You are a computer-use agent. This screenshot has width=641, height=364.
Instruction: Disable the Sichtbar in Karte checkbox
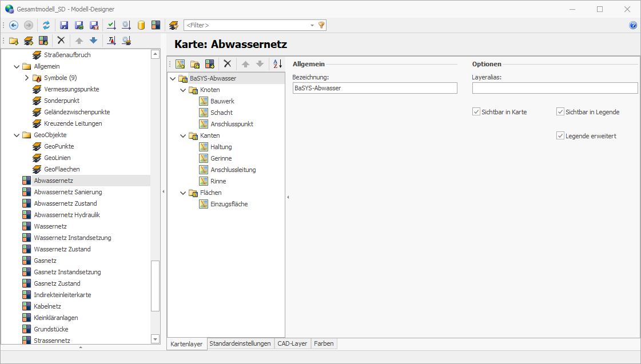pyautogui.click(x=476, y=111)
